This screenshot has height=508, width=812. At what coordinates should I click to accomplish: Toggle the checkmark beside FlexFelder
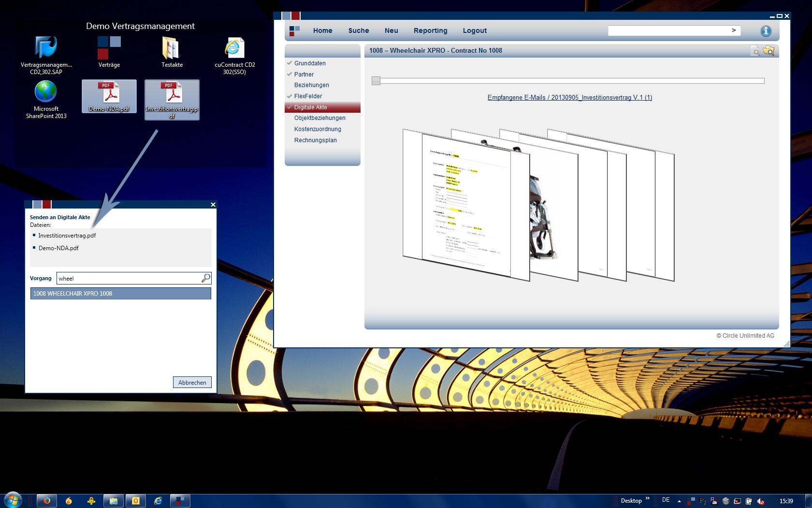click(289, 96)
